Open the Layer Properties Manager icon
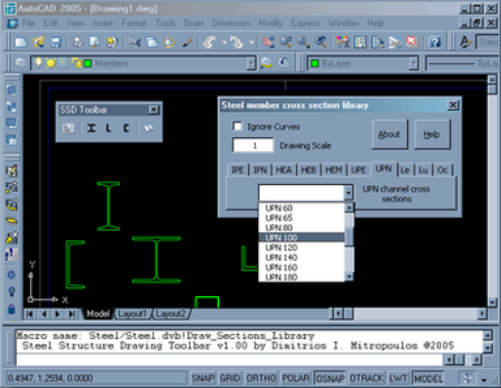Viewport: 501px width, 388px height. [x=20, y=63]
